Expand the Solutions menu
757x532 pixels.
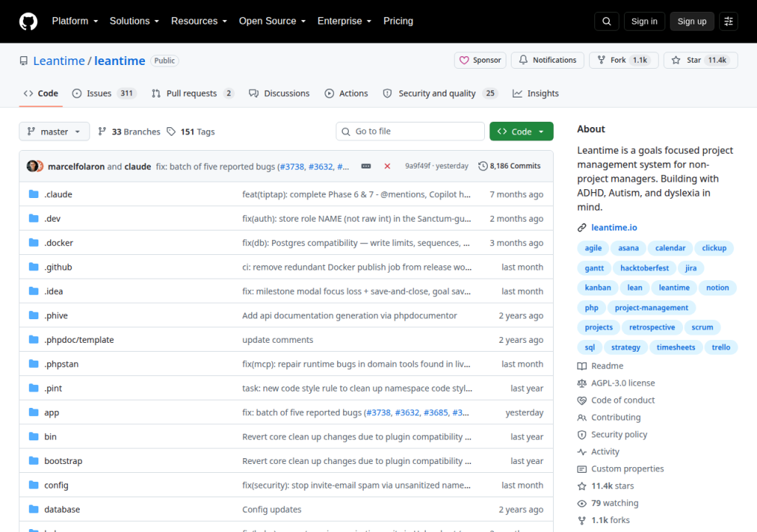coord(135,21)
